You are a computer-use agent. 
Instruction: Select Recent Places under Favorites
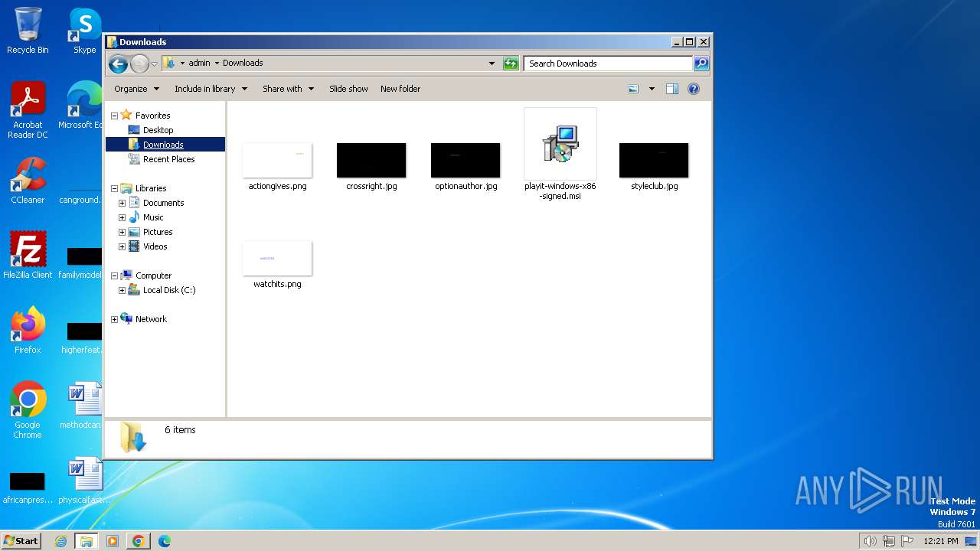(x=168, y=159)
